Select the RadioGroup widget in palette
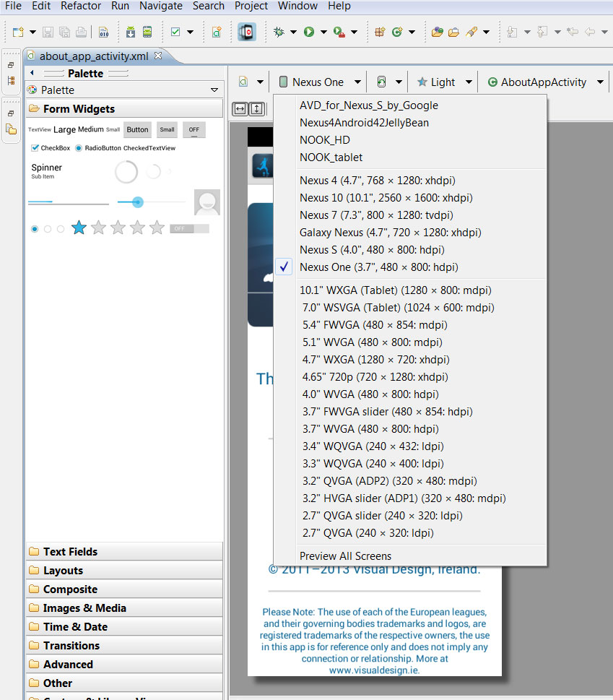The width and height of the screenshot is (613, 700). pos(47,229)
